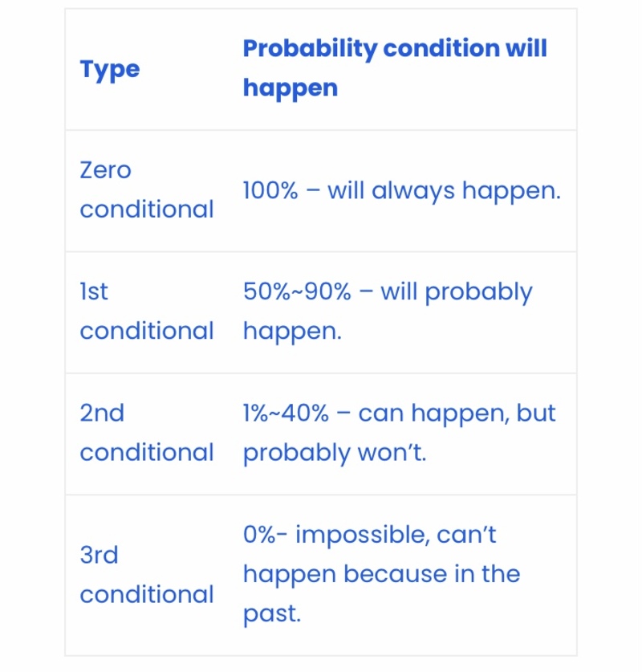Click the word "past." in last row
The width and height of the screenshot is (642, 672).
pyautogui.click(x=272, y=615)
